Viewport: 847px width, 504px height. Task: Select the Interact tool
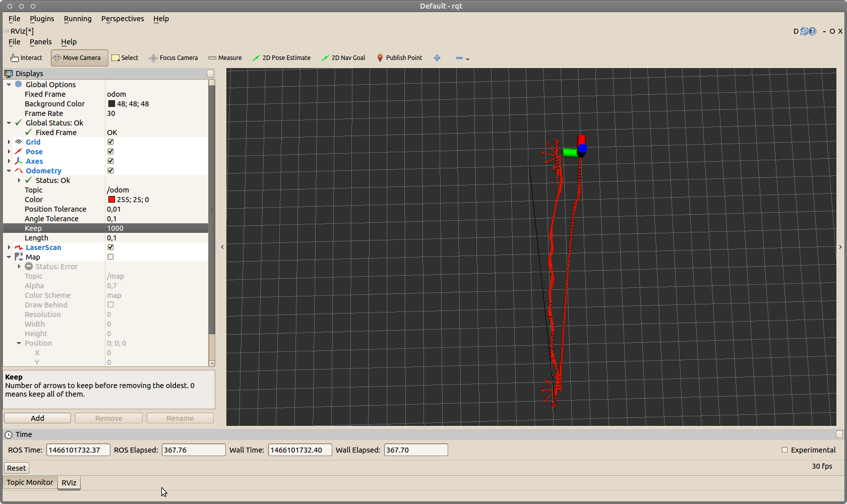27,58
